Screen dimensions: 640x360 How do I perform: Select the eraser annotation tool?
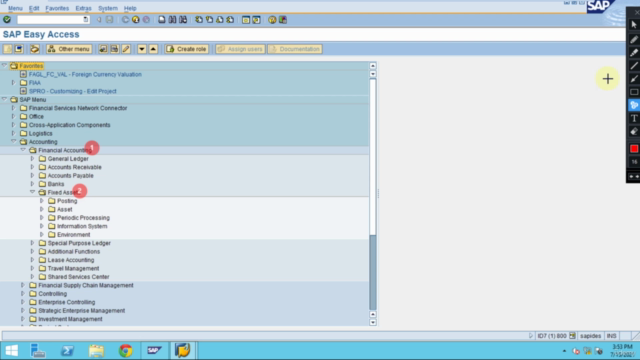634,131
